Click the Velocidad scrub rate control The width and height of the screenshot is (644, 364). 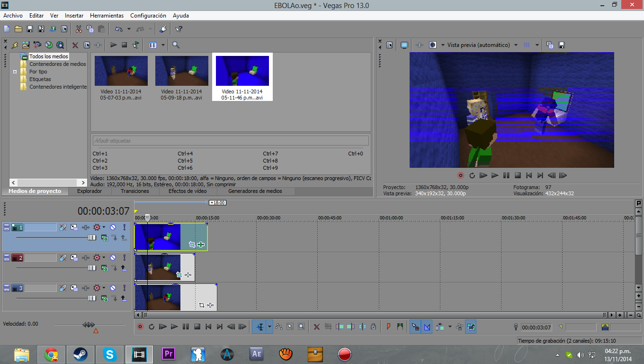pos(89,325)
